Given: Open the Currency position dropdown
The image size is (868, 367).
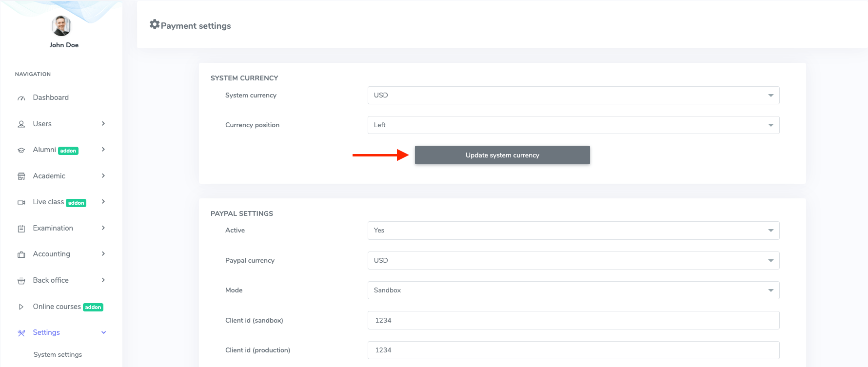Looking at the screenshot, I should [573, 125].
